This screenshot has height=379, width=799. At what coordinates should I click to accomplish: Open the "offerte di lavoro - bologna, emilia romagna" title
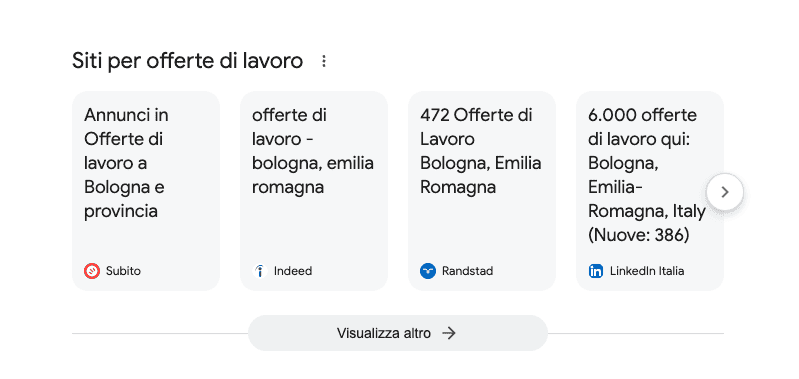point(313,151)
